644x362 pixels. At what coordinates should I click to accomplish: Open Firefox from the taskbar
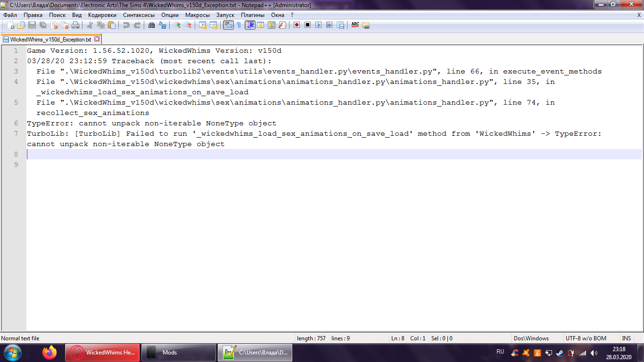pyautogui.click(x=49, y=353)
